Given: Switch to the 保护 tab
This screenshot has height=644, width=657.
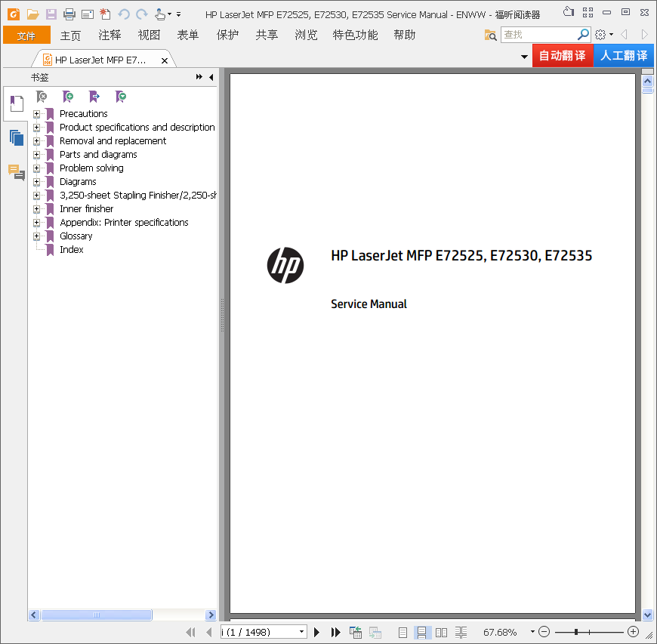Looking at the screenshot, I should (227, 35).
